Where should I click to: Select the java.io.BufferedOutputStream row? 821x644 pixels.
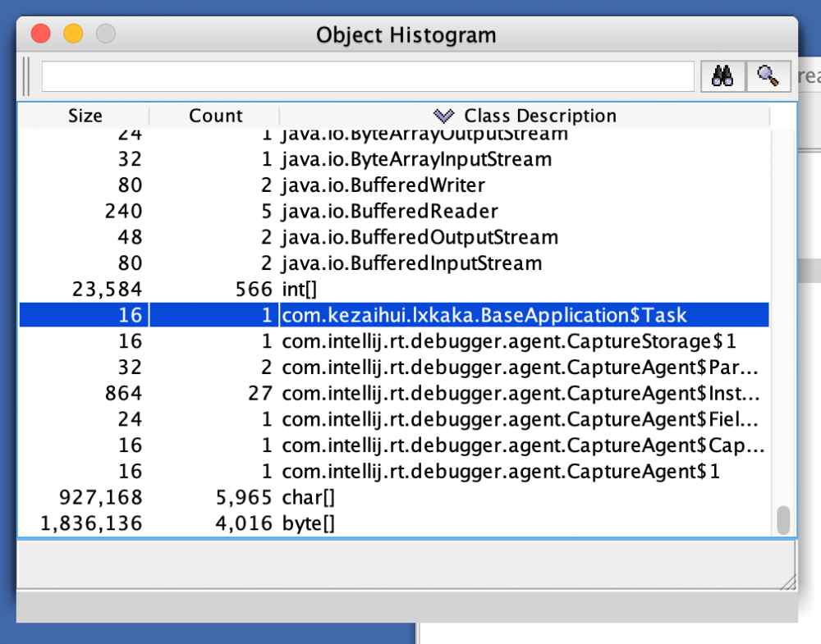tap(394, 237)
